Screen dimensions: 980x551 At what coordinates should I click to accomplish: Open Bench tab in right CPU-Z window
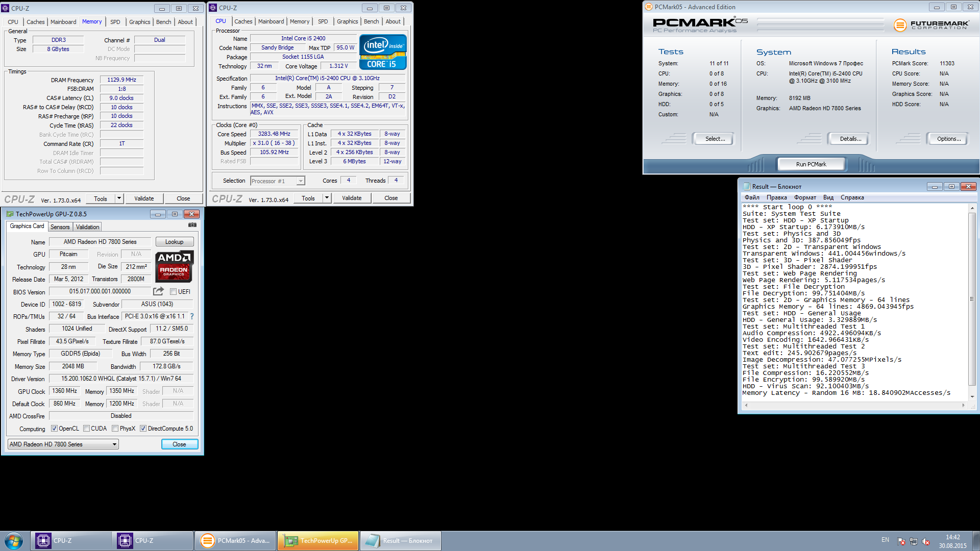coord(372,21)
